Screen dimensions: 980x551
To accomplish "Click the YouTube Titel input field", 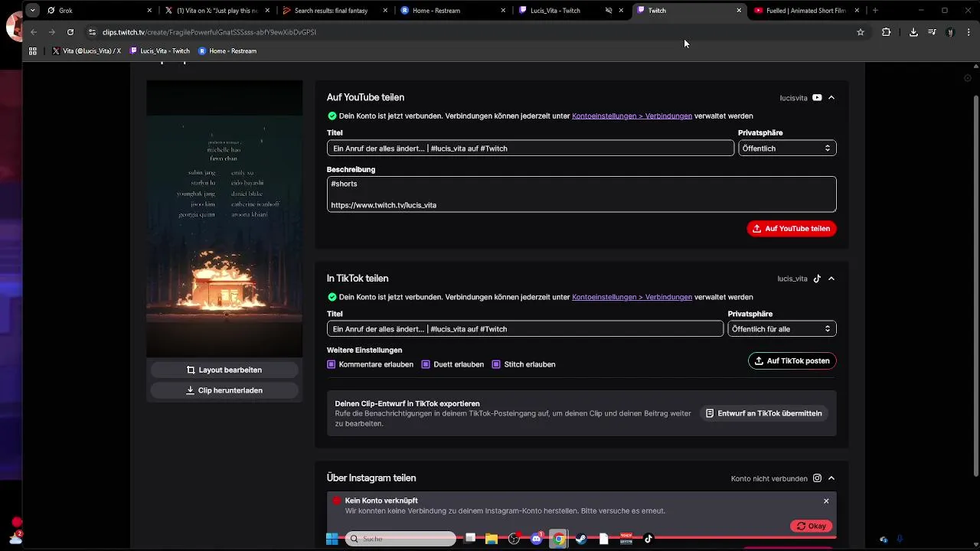I will tap(531, 148).
